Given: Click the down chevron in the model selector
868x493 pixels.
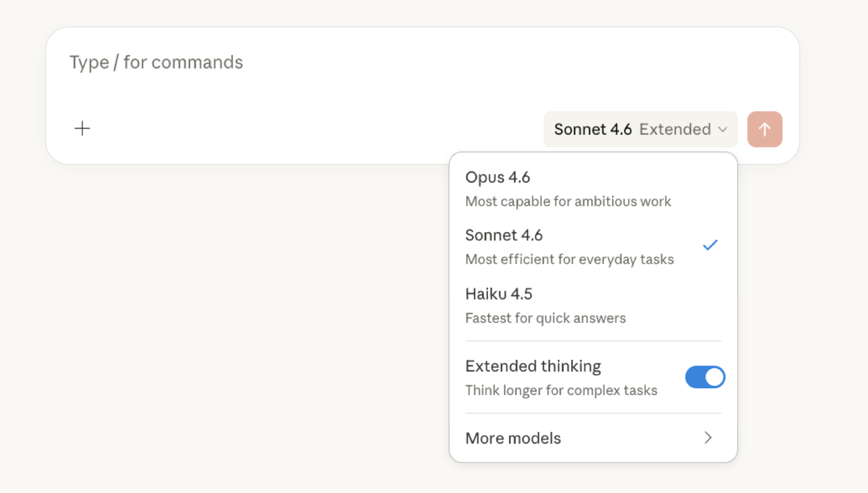Looking at the screenshot, I should tap(723, 130).
